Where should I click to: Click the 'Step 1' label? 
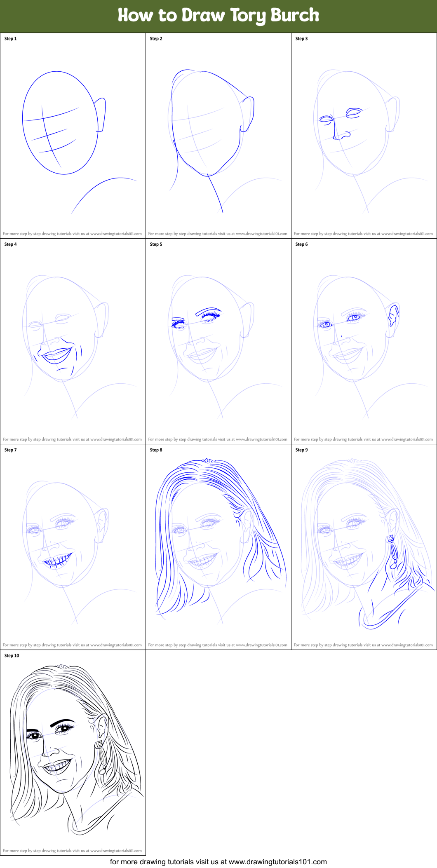[10, 39]
